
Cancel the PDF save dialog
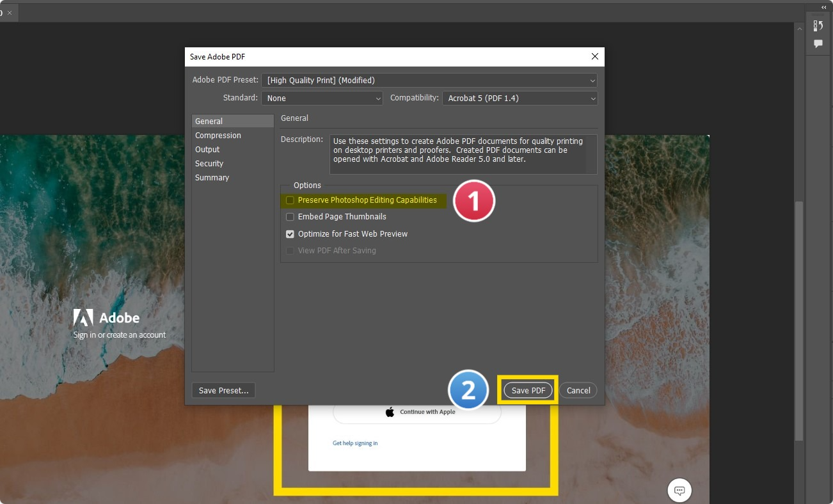(578, 391)
